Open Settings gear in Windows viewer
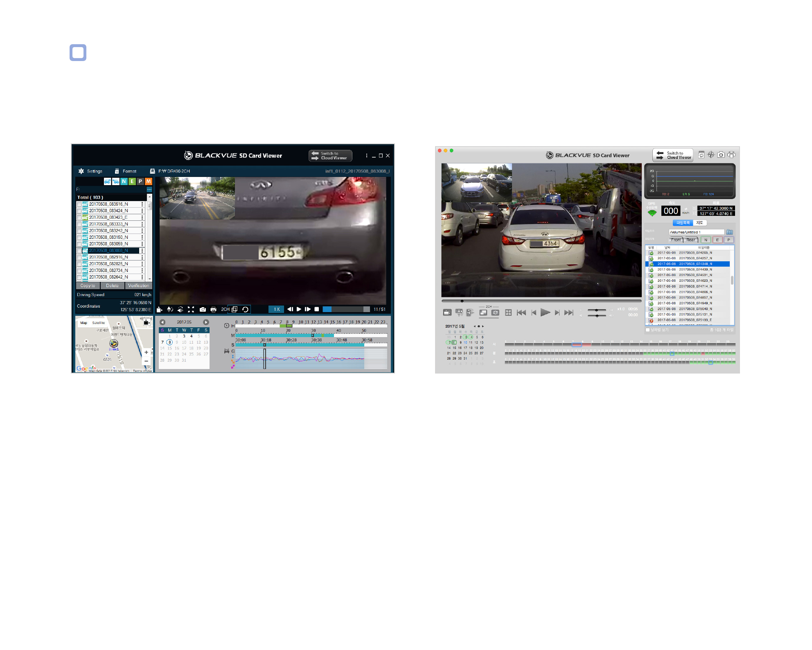This screenshot has width=812, height=650. (x=81, y=171)
